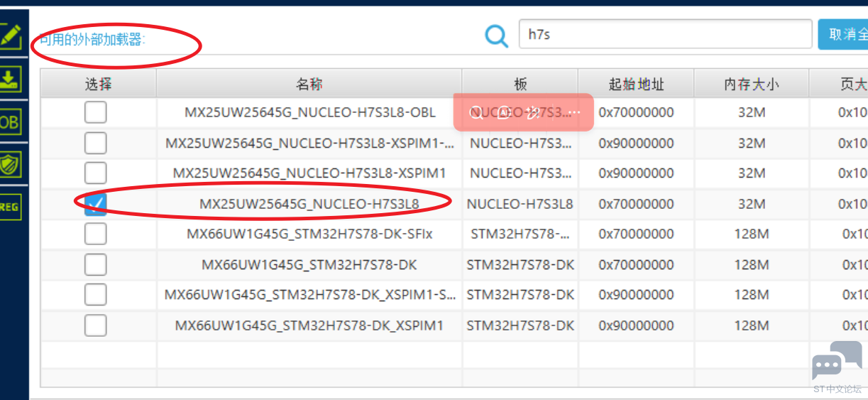Viewport: 868px width, 400px height.
Task: Tick checkbox for MX25UW25645G_NUCLEO-H7S3L8-XSPIM1 row
Action: point(96,173)
